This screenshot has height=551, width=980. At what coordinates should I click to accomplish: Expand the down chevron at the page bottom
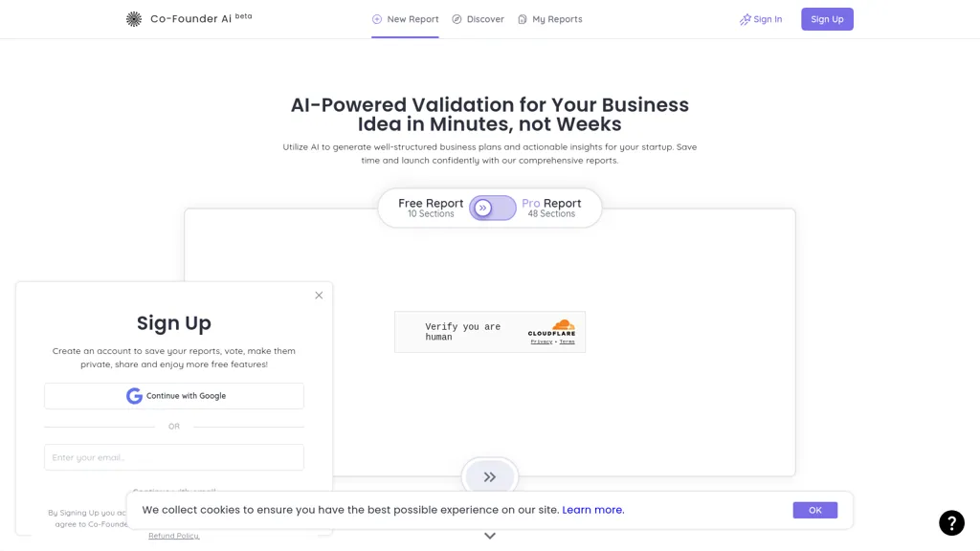pyautogui.click(x=490, y=536)
